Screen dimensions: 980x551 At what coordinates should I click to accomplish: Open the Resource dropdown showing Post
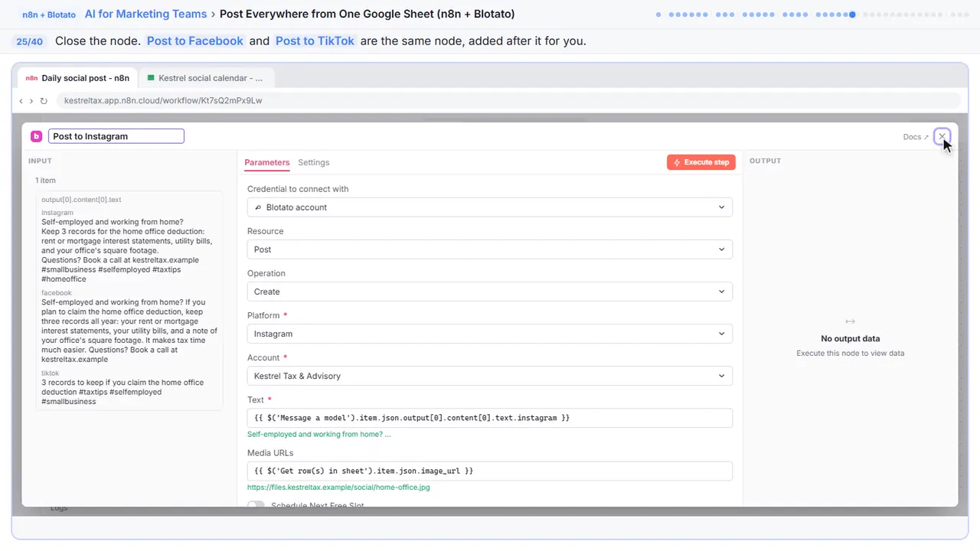(490, 249)
